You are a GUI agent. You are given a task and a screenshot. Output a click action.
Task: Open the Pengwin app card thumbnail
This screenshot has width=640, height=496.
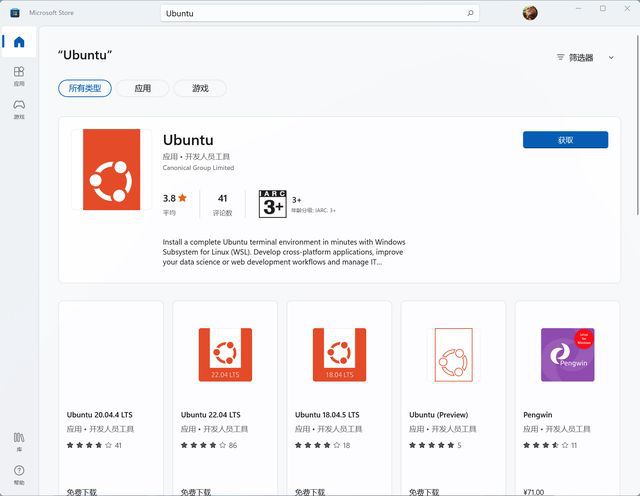pyautogui.click(x=567, y=355)
